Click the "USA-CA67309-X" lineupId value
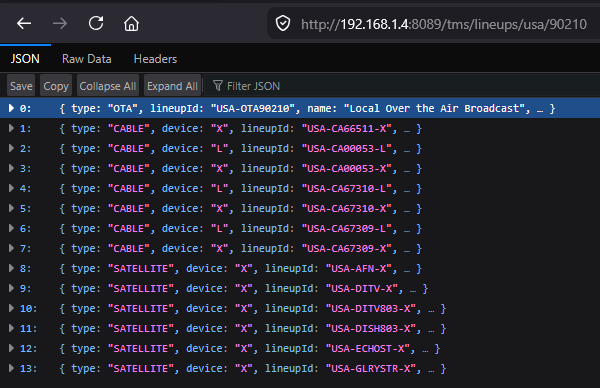Image resolution: width=600 pixels, height=388 pixels. (x=347, y=248)
